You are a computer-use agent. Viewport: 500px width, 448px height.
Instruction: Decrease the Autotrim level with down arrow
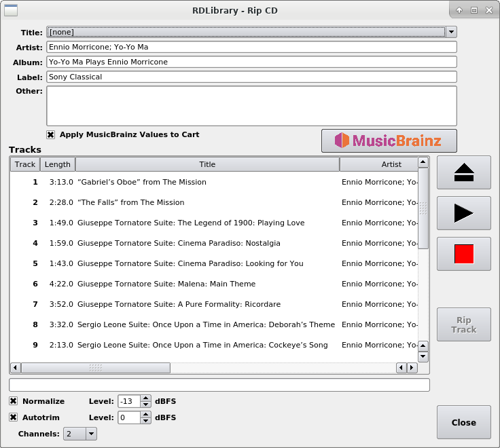point(145,421)
